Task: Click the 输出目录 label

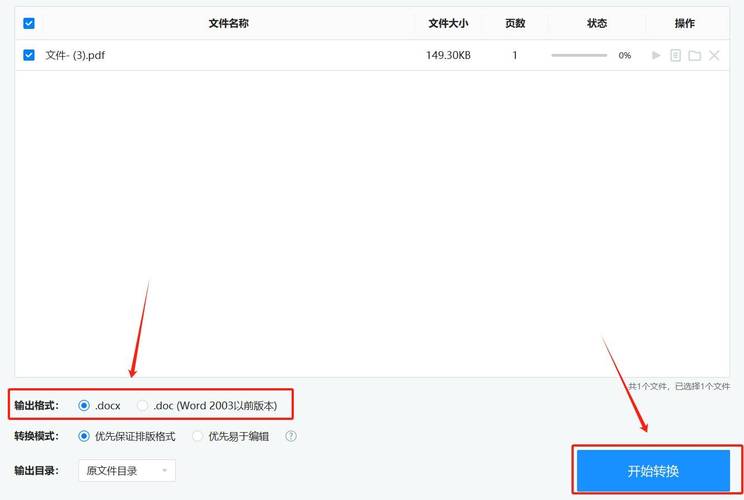Action: click(37, 471)
